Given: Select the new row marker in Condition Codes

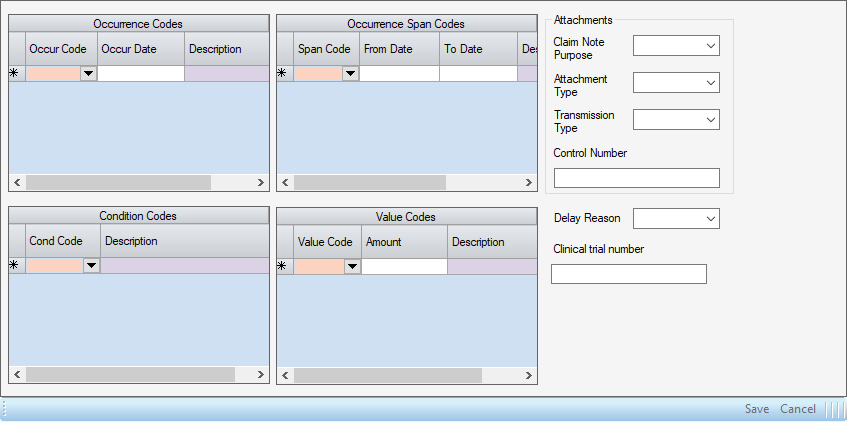Looking at the screenshot, I should click(15, 266).
